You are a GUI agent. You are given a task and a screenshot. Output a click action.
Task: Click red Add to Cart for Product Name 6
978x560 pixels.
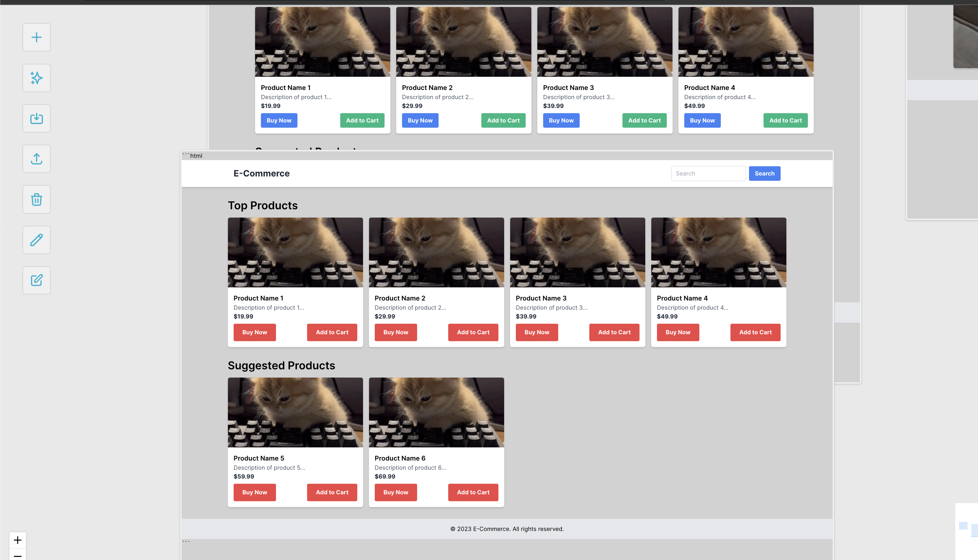pyautogui.click(x=473, y=492)
